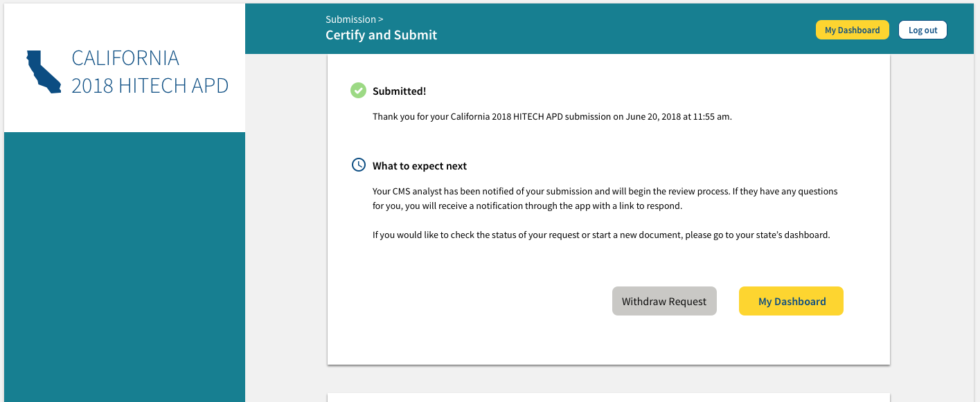Viewport: 980px width, 402px height.
Task: Click the Certify and Submit page heading
Action: [381, 35]
